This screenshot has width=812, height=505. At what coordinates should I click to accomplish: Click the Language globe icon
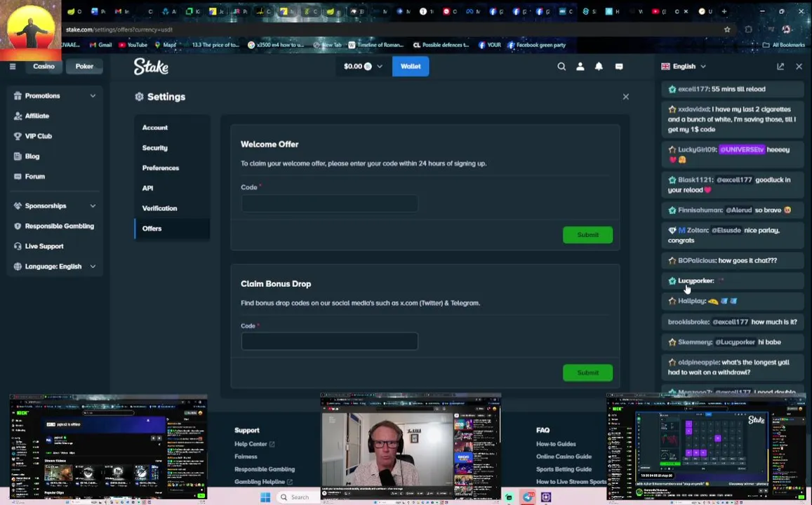pyautogui.click(x=18, y=267)
